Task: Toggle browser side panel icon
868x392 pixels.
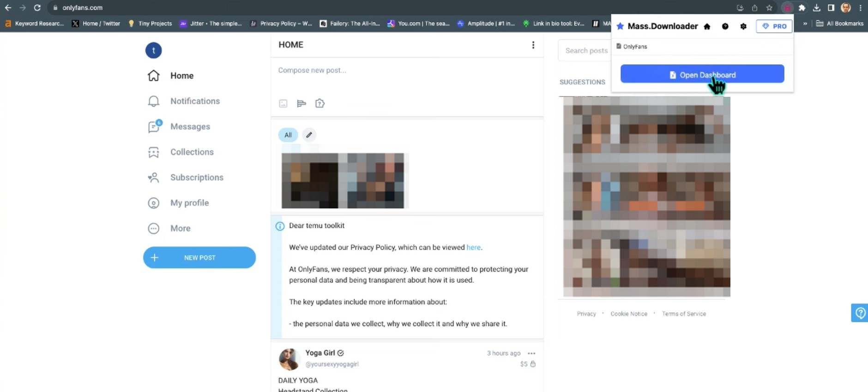Action: point(831,8)
